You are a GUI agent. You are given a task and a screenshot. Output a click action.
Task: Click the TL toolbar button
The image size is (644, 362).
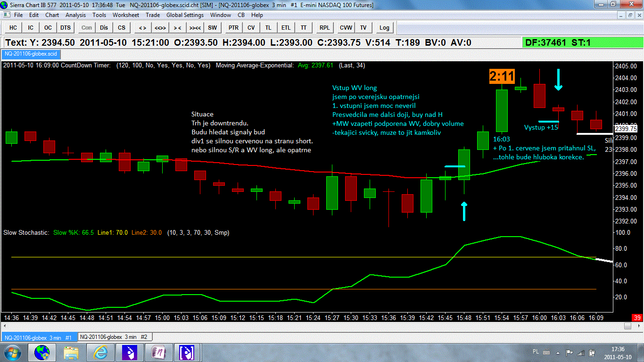point(268,27)
